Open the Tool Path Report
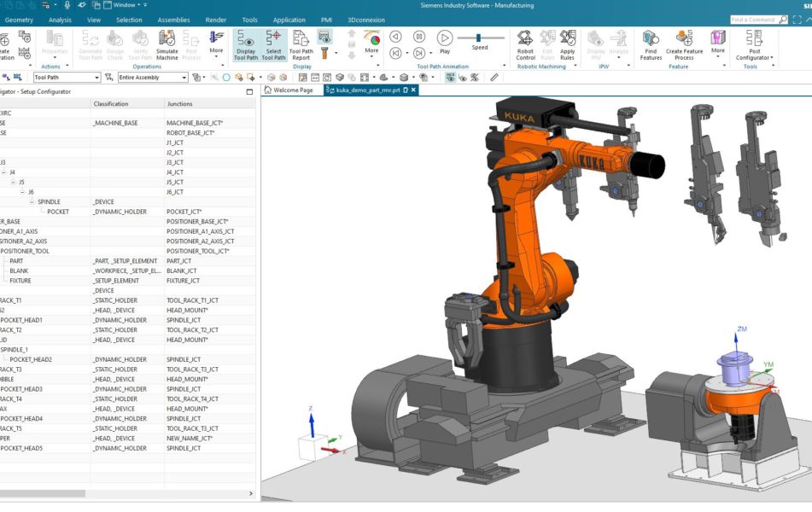 (x=301, y=45)
